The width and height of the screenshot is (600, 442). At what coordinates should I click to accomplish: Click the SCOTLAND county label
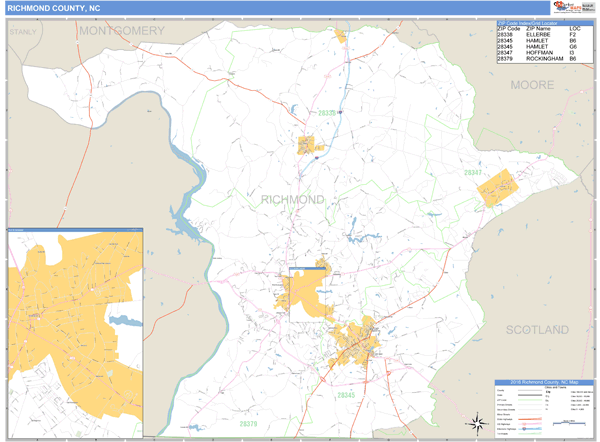pos(536,329)
